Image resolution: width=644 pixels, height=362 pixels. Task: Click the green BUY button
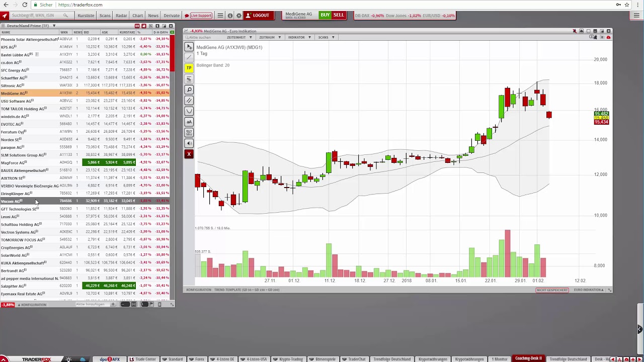point(325,15)
